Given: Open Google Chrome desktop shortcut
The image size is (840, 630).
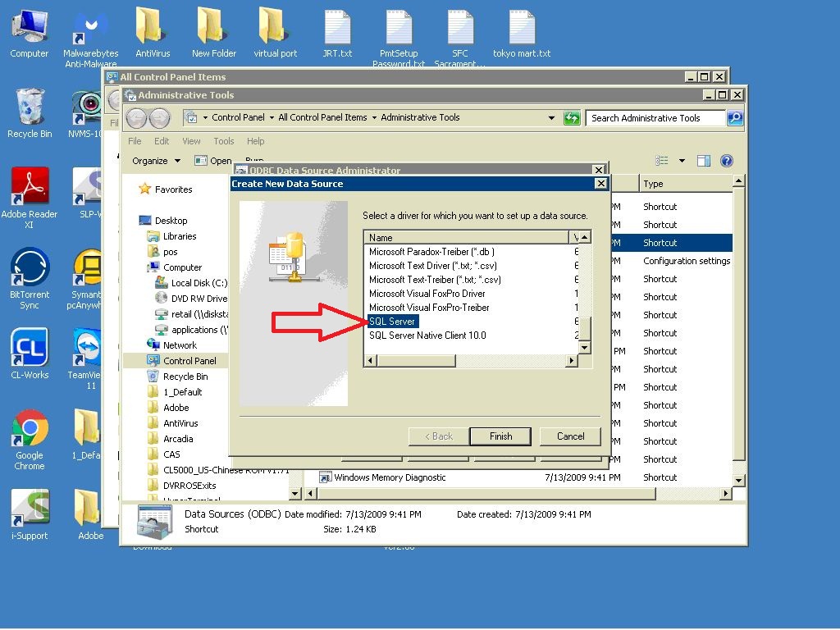Looking at the screenshot, I should coord(30,430).
